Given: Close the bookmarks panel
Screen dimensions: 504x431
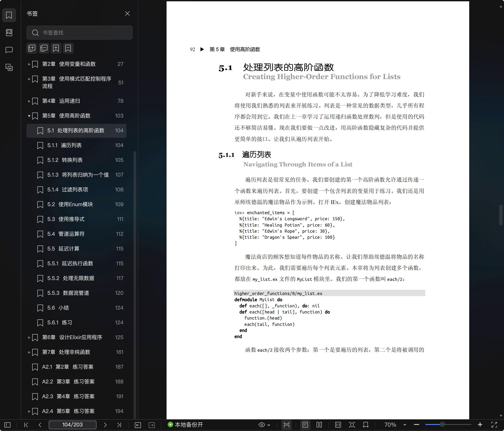Looking at the screenshot, I should [127, 14].
